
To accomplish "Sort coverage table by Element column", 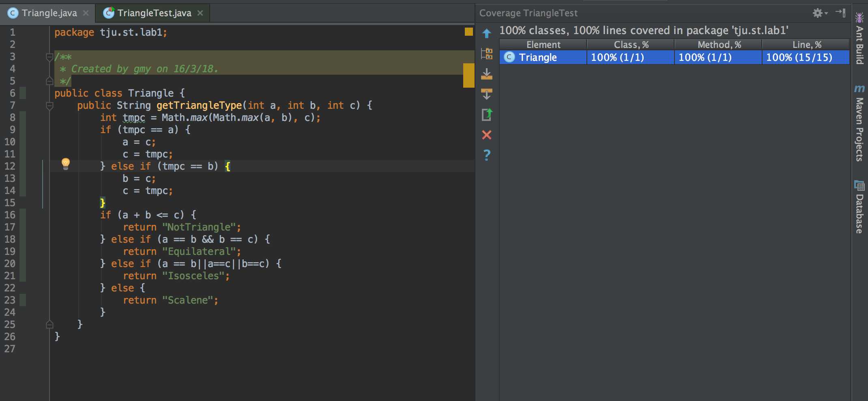I will [543, 45].
